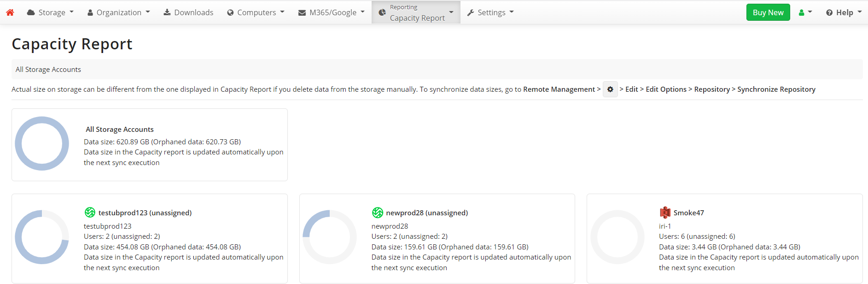Click the testubprod123 (unassigned) card title
Viewport: 868px width, 284px height.
click(145, 213)
